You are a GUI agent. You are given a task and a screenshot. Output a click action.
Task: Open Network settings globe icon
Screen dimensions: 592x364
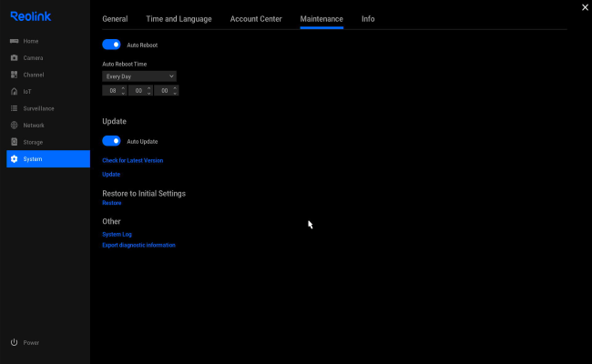(x=14, y=126)
